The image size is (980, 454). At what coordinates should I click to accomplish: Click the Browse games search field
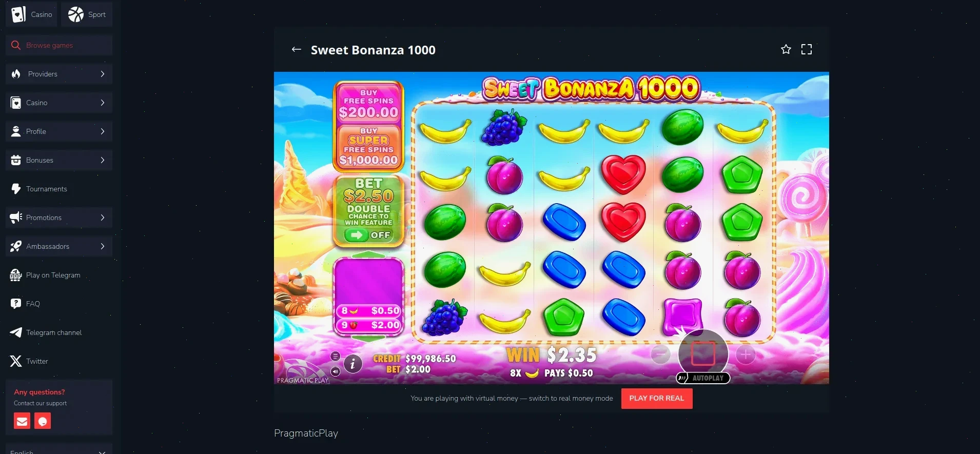point(59,45)
